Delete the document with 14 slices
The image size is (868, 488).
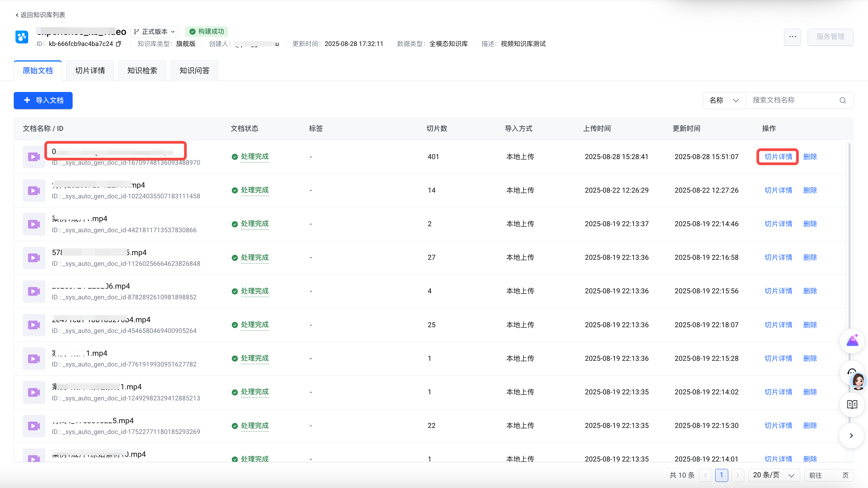(x=810, y=190)
